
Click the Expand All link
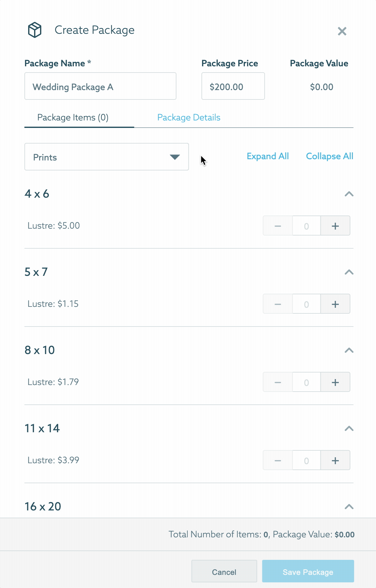point(268,156)
